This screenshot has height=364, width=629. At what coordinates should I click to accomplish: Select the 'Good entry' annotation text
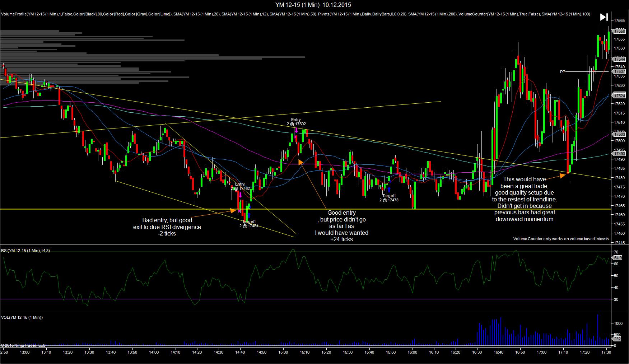[x=341, y=226]
